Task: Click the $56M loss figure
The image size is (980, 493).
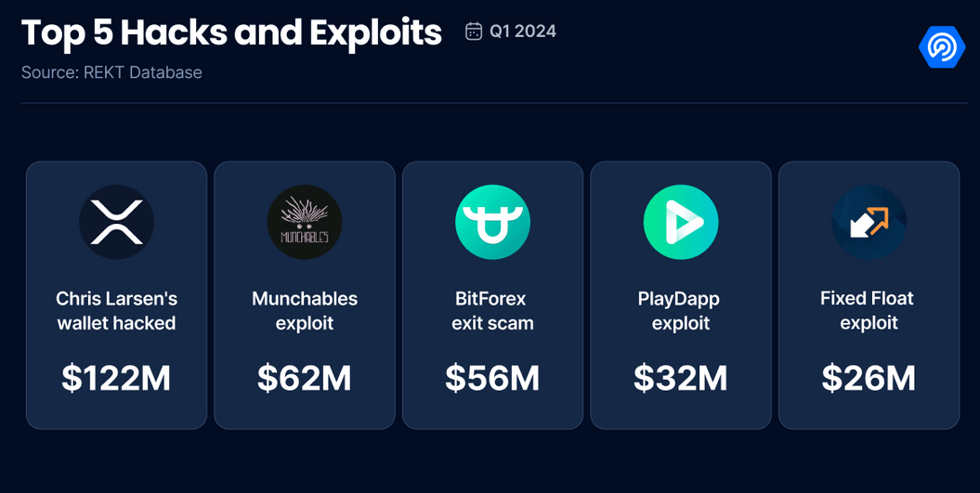Action: [x=492, y=378]
